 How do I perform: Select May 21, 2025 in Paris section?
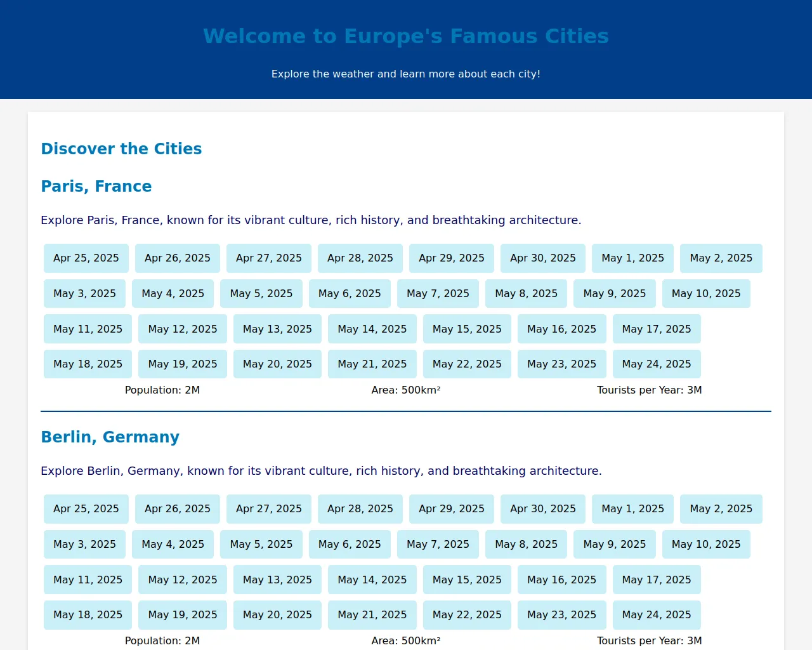click(372, 364)
